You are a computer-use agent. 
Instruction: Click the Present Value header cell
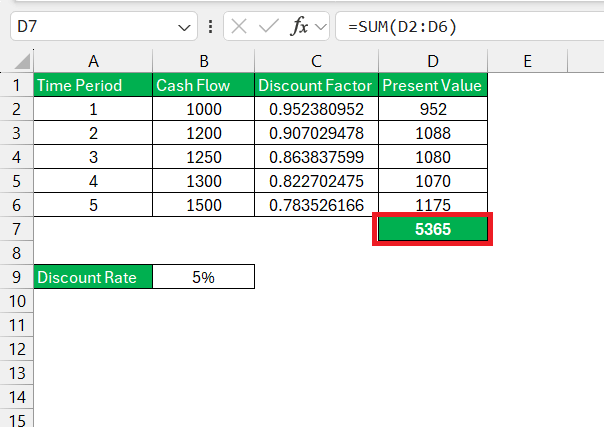tap(433, 85)
